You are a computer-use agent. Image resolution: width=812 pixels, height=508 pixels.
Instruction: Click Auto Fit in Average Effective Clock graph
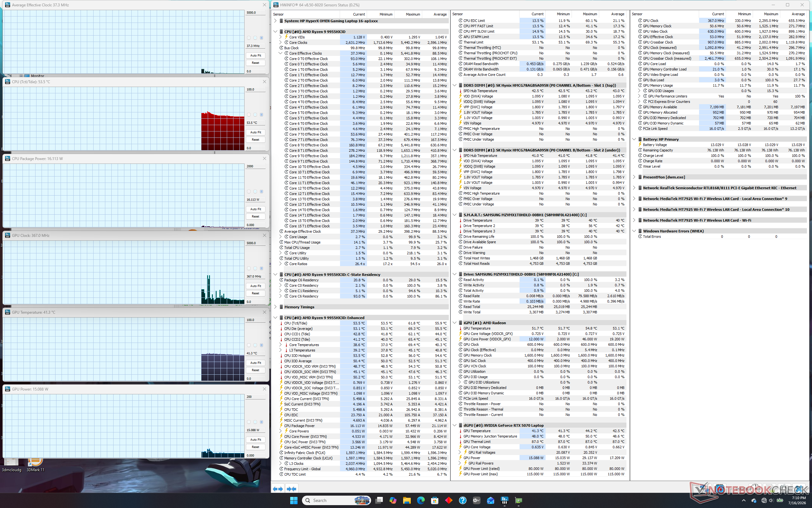[255, 56]
